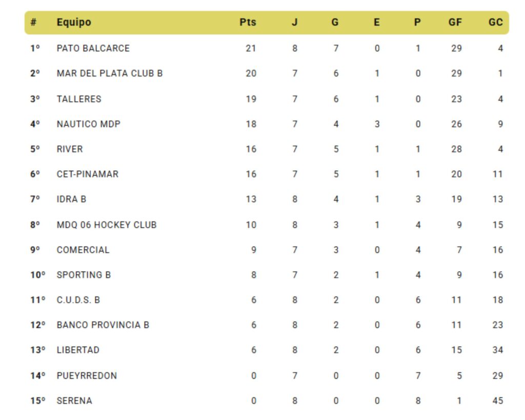Select BANCO PROVINCIA B team
The width and height of the screenshot is (525, 420).
tap(103, 325)
